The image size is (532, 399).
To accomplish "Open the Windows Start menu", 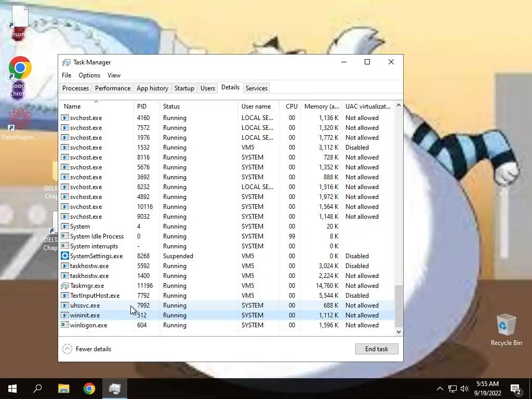I will pos(12,389).
